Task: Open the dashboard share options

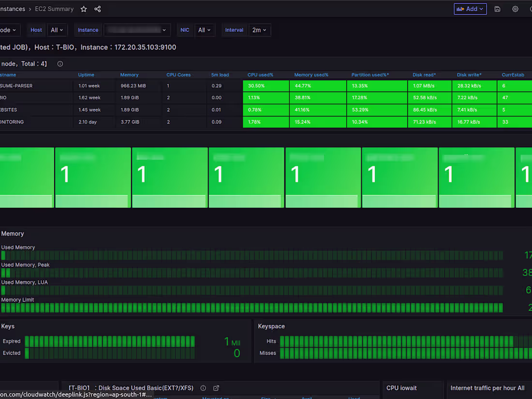Action: tap(98, 9)
